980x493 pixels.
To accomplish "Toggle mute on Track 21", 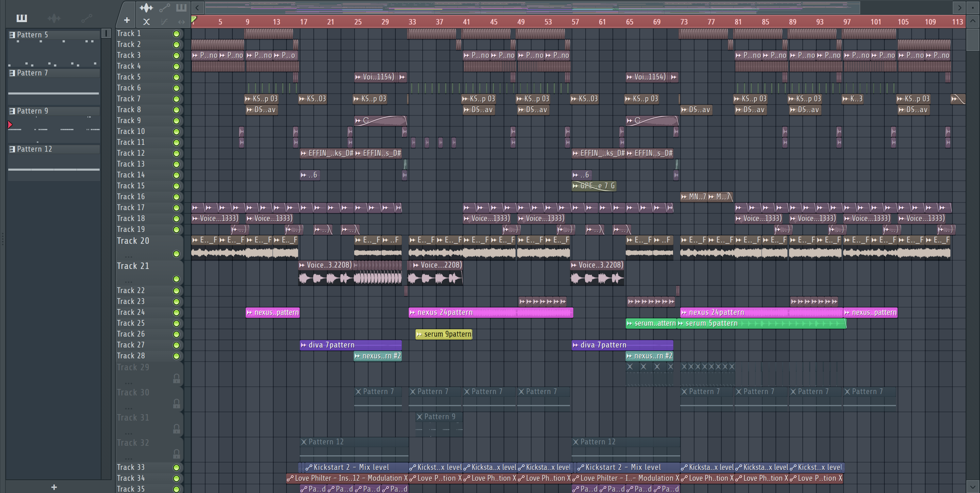I will [x=177, y=279].
